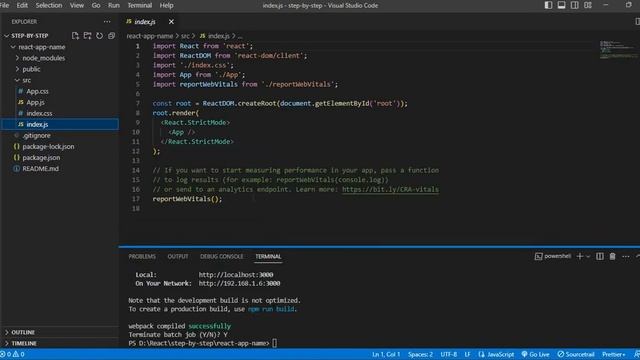Open .gitignore file in Explorer

pyautogui.click(x=36, y=135)
